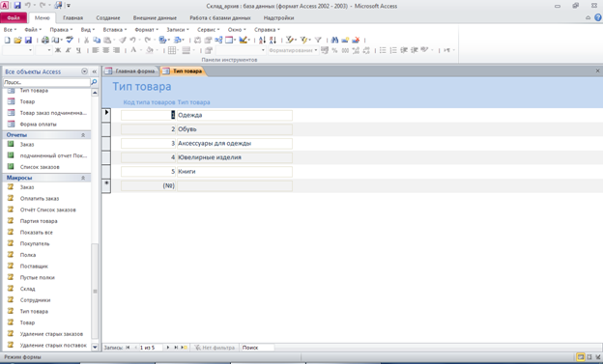
Task: Click the Open folder icon
Action: [17, 40]
